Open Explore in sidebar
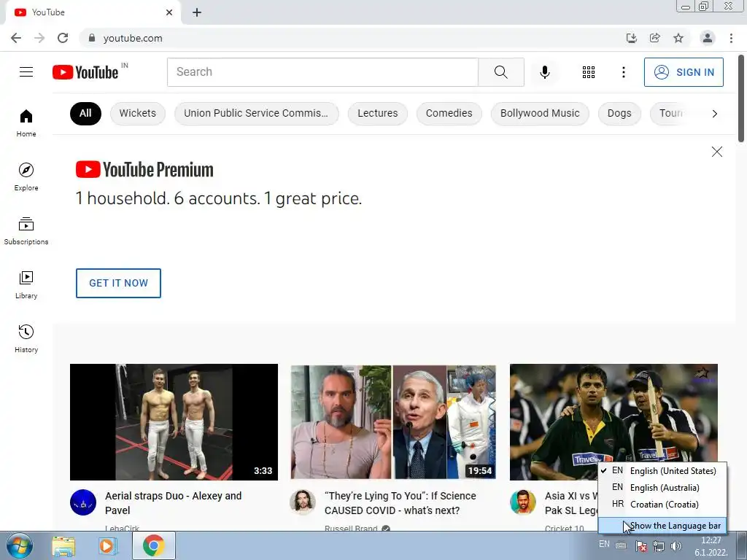Viewport: 747px width, 560px height. coord(26,177)
